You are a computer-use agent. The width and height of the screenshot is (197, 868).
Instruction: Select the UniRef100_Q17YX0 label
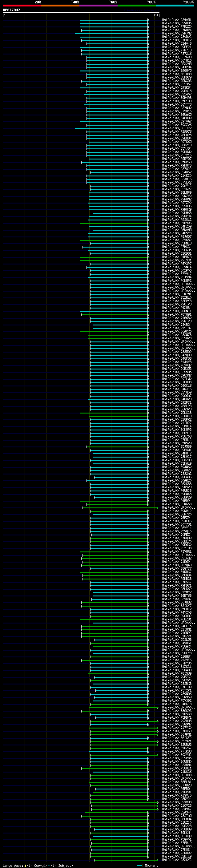177,728
